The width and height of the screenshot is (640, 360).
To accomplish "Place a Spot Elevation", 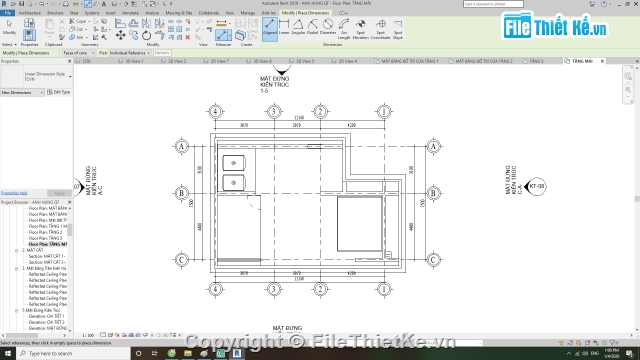I will tap(360, 29).
